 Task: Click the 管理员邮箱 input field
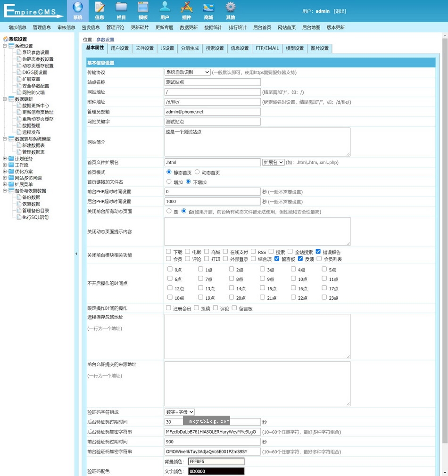pos(213,112)
